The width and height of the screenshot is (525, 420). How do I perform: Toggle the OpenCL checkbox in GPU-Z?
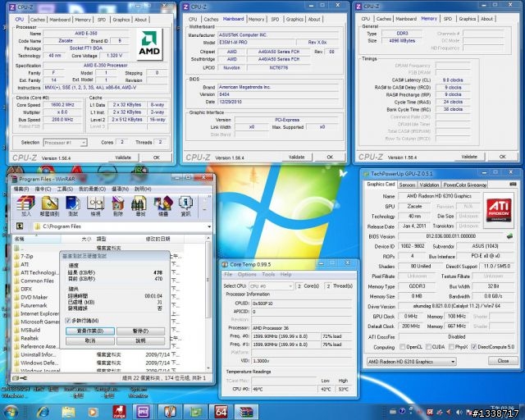point(403,347)
